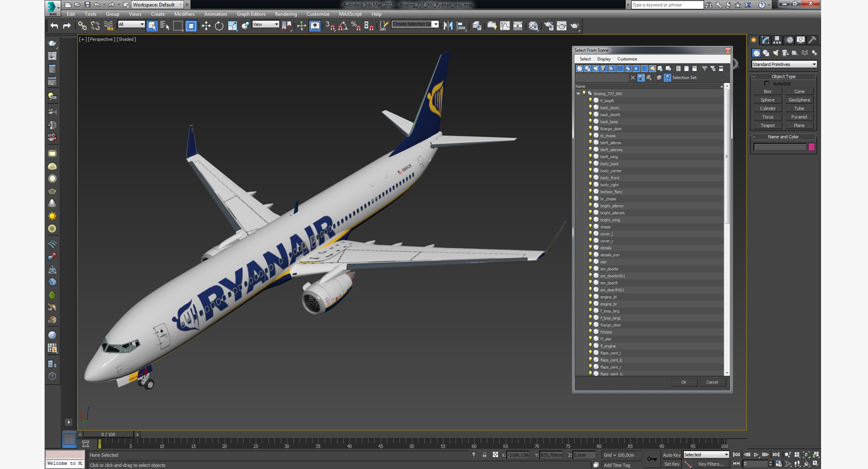This screenshot has width=868, height=469.
Task: Open the Modifiers menu
Action: point(184,14)
